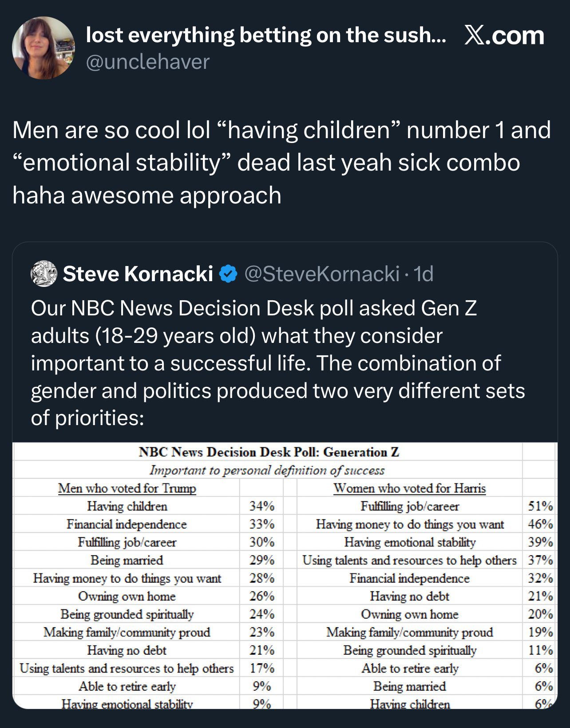Click the 'Important to personal definition of success' subtitle

(267, 470)
